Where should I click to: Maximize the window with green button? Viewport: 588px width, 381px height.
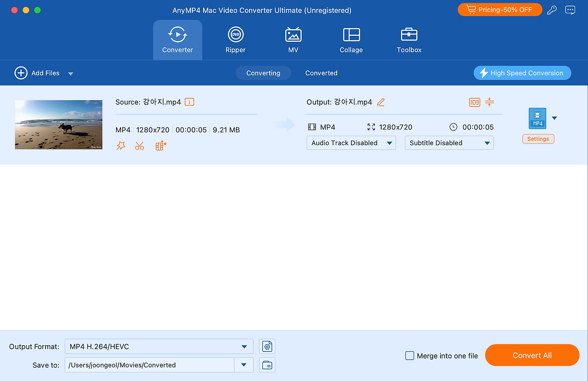(38, 10)
